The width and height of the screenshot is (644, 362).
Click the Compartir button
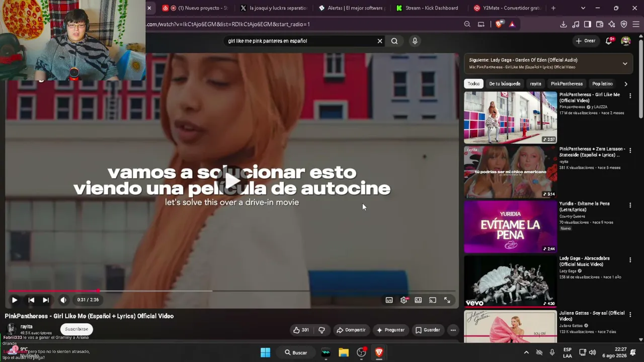pos(351,330)
